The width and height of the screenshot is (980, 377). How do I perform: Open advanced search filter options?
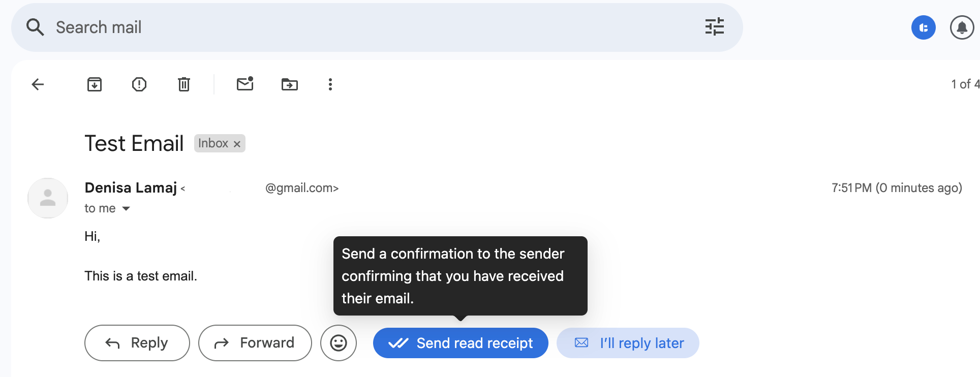point(715,27)
